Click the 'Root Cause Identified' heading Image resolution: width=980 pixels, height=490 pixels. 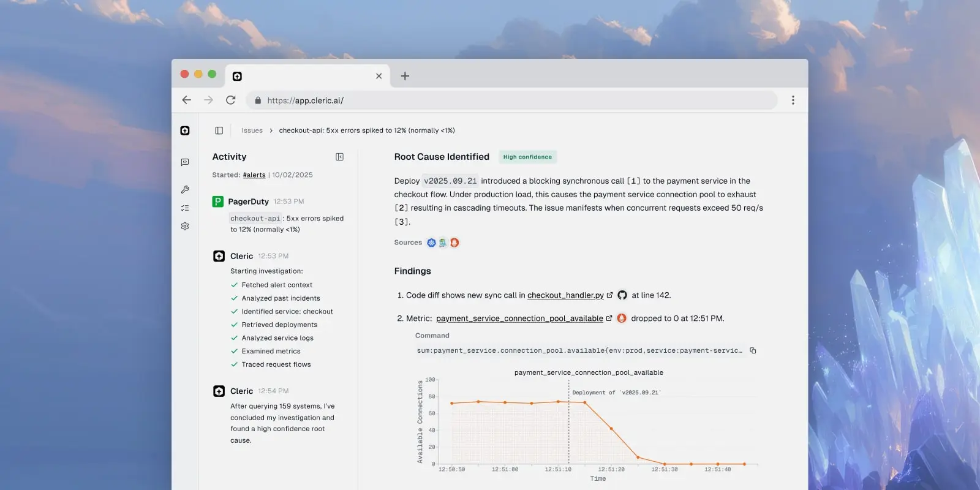pos(442,157)
